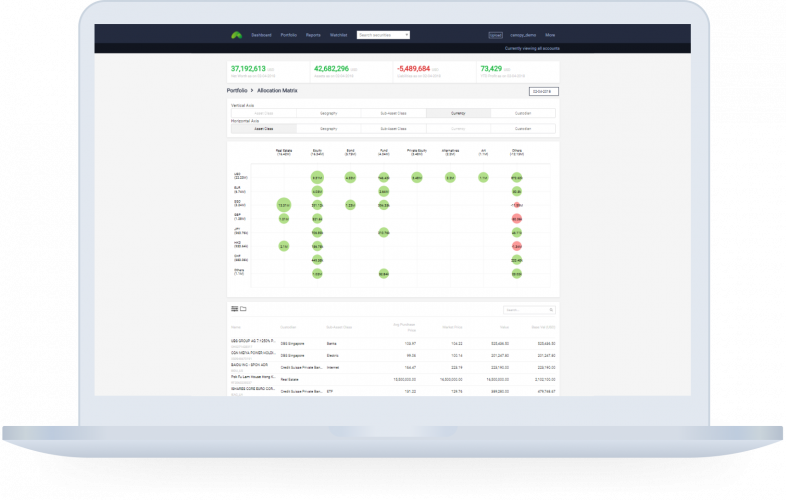Expand the Search securities dropdown arrow
The height and width of the screenshot is (500, 786).
pyautogui.click(x=407, y=35)
